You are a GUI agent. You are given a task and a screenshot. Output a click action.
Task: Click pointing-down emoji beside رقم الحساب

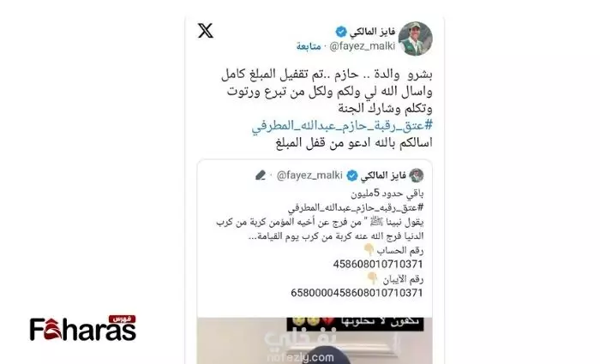369,250
